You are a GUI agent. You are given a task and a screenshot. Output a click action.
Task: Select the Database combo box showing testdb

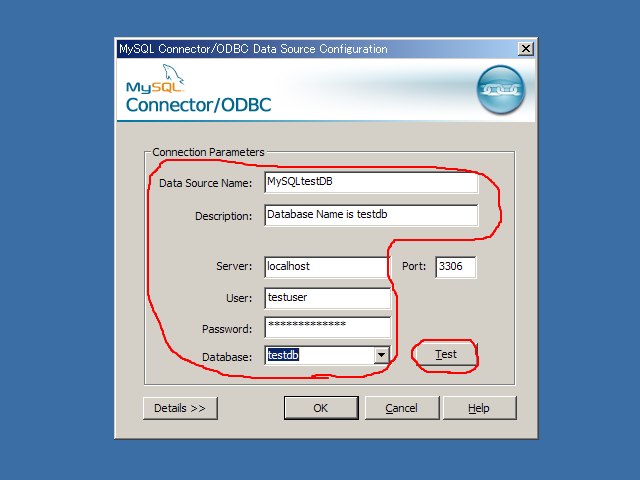tap(327, 355)
